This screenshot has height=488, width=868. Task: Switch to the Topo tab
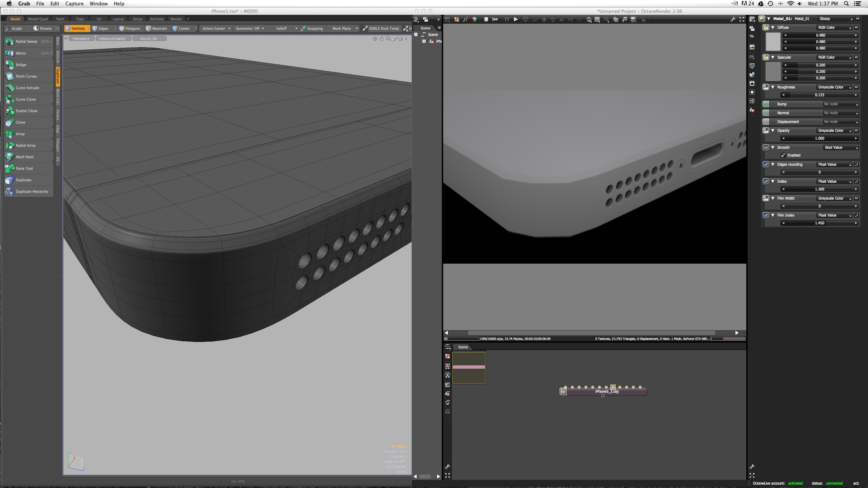pos(80,19)
